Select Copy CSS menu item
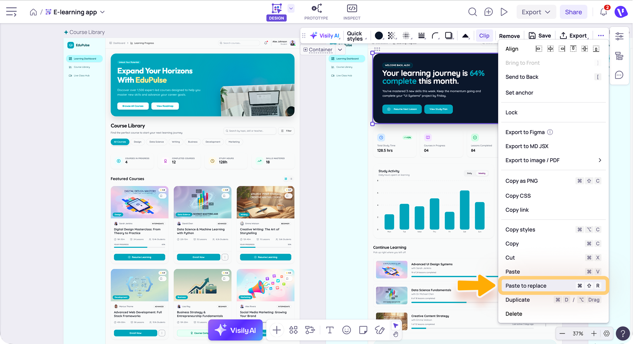 (x=553, y=196)
